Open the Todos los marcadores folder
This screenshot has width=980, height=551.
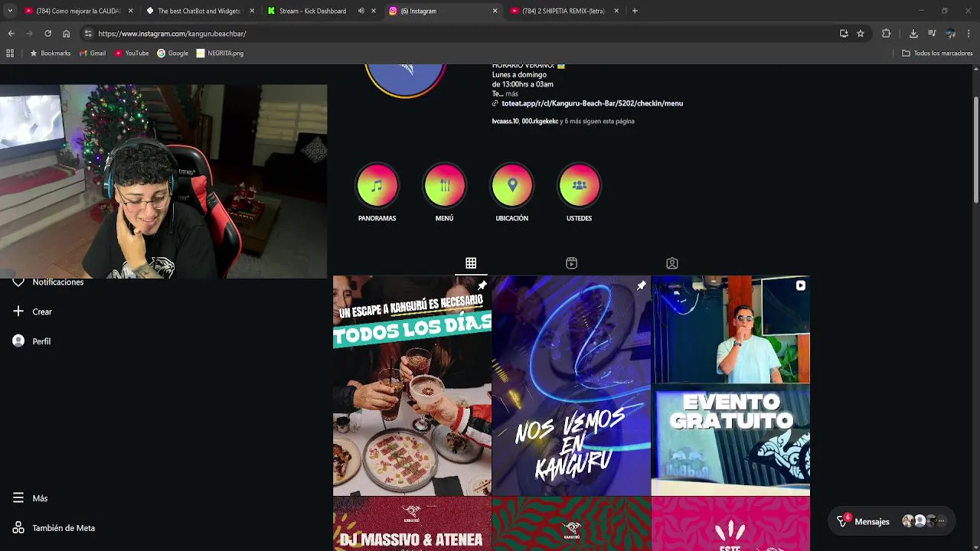937,54
